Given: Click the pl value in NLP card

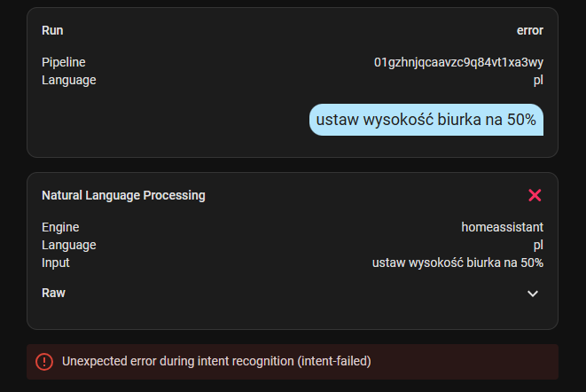Looking at the screenshot, I should pyautogui.click(x=538, y=245).
